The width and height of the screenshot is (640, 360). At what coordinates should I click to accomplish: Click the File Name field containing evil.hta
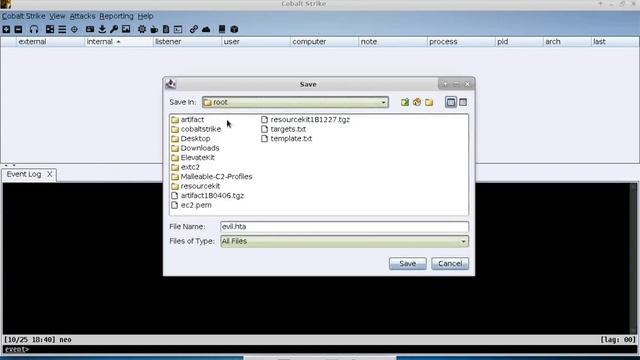coord(344,227)
